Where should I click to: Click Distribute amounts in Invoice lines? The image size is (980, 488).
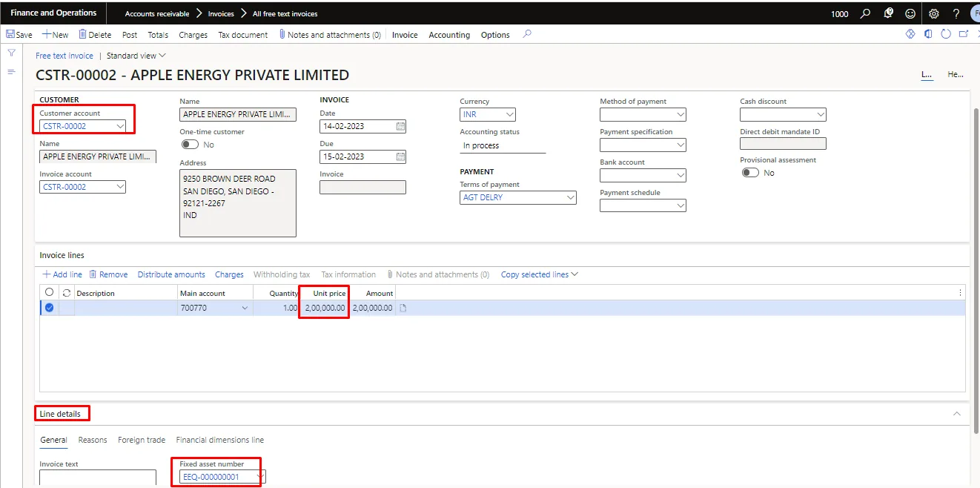coord(171,274)
